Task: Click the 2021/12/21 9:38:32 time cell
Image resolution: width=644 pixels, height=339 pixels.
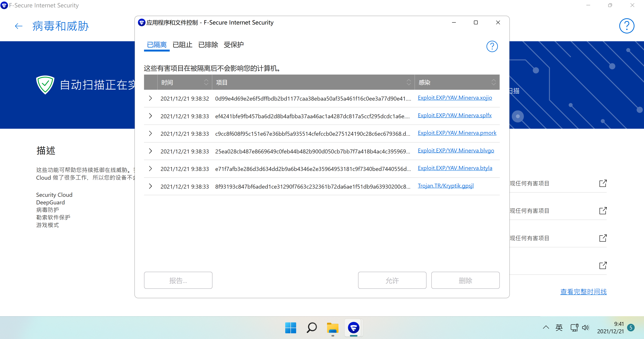Action: [185, 99]
